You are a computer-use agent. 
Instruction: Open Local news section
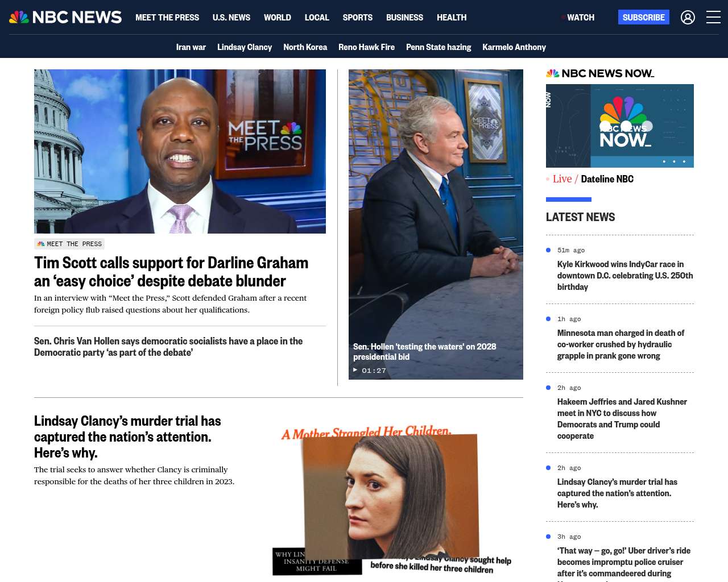click(x=317, y=18)
